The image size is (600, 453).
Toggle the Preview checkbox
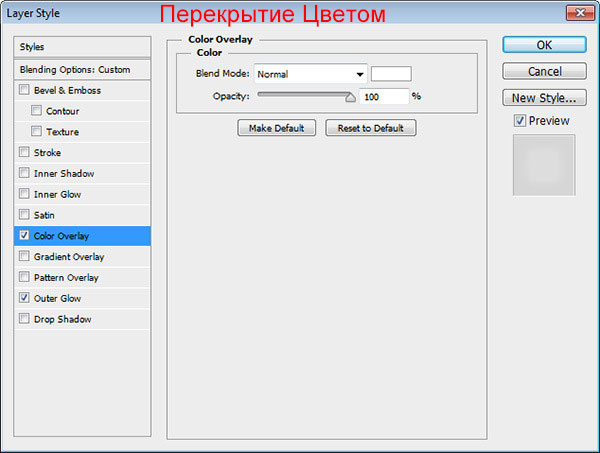(x=520, y=121)
